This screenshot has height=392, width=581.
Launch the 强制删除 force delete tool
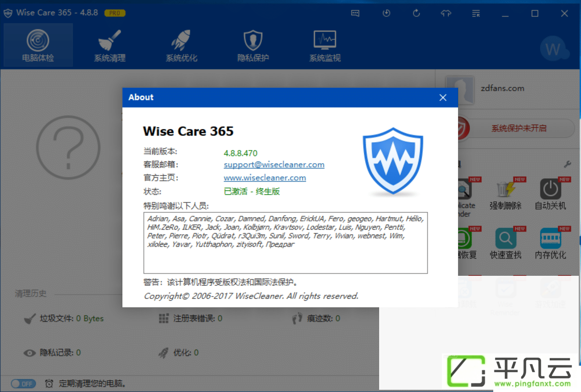click(506, 195)
